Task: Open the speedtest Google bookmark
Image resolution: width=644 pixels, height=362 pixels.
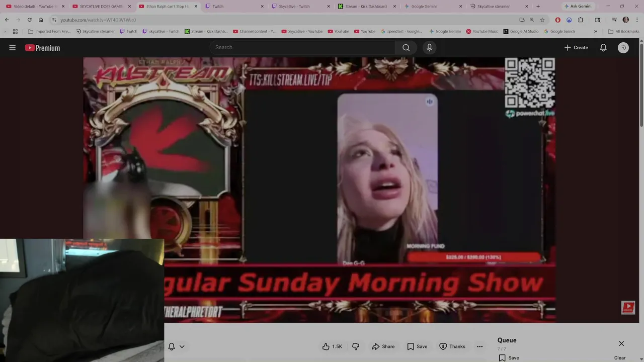Action: [x=401, y=31]
